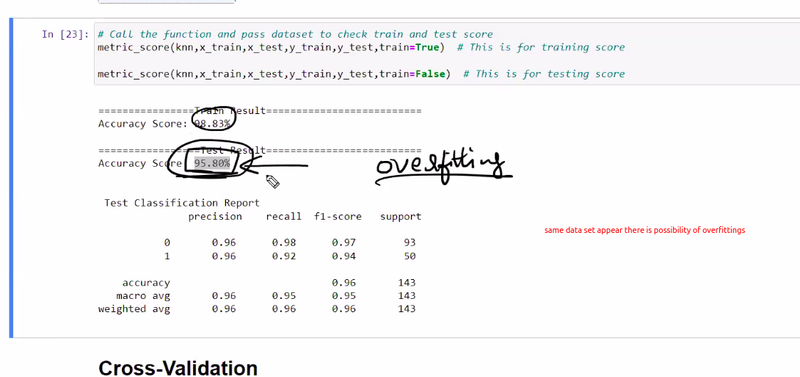The width and height of the screenshot is (800, 377).
Task: Click the pencil annotation cursor icon
Action: pos(272,181)
